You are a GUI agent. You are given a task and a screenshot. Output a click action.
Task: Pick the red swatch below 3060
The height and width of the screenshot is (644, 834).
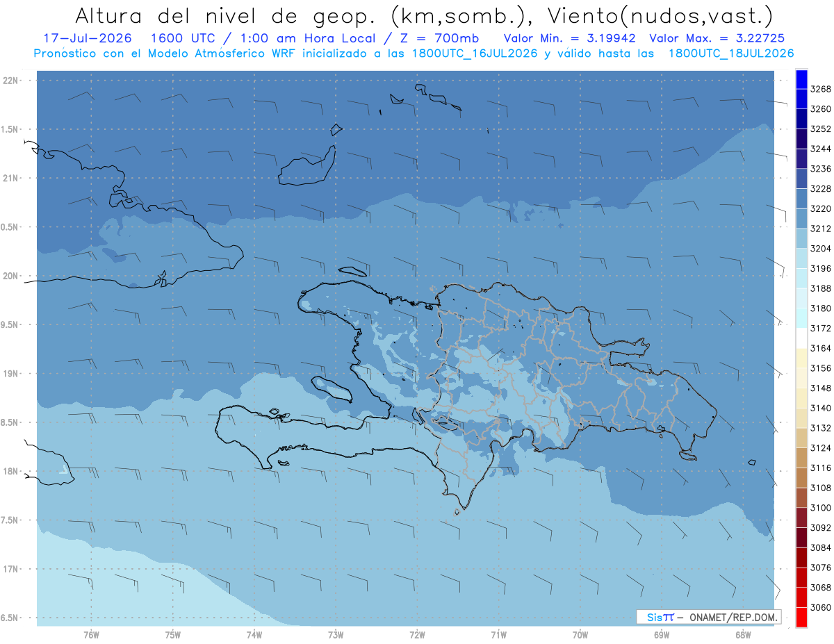(801, 618)
